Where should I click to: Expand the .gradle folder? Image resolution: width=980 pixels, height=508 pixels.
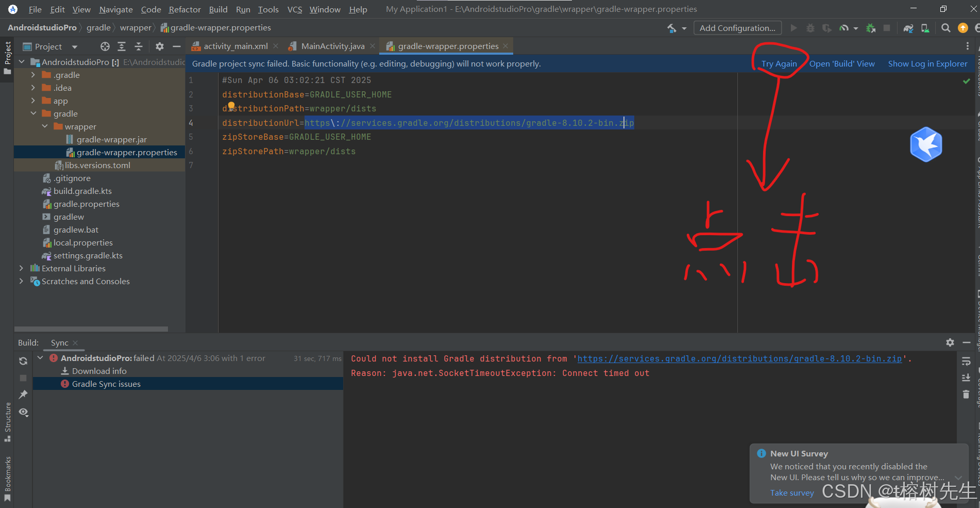pos(33,75)
